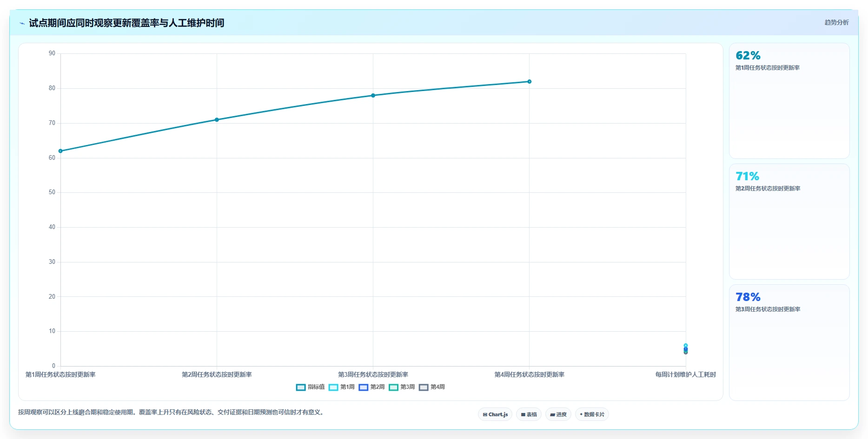The width and height of the screenshot is (868, 439).
Task: Click the Chart.js tag button
Action: point(495,414)
